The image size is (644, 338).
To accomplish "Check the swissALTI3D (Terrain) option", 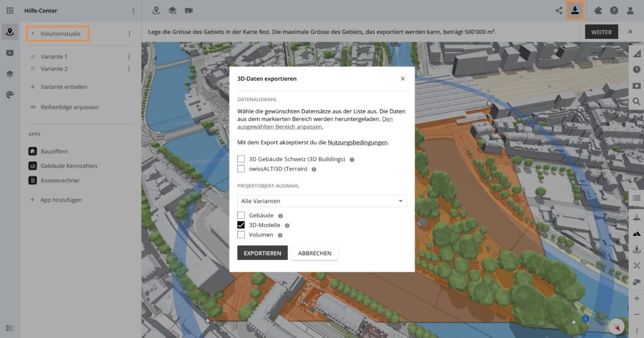I will tap(241, 169).
